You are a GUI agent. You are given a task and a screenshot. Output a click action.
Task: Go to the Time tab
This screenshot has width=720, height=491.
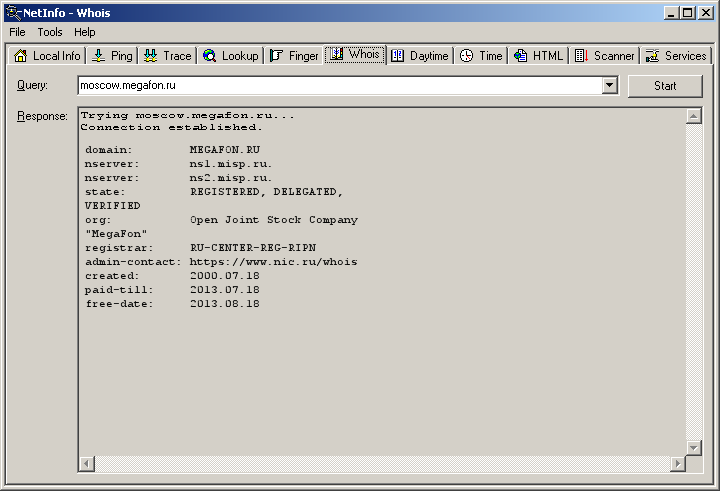(481, 56)
